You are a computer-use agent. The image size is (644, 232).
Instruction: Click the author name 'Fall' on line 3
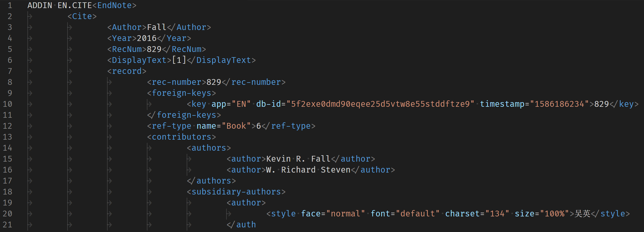coord(157,27)
